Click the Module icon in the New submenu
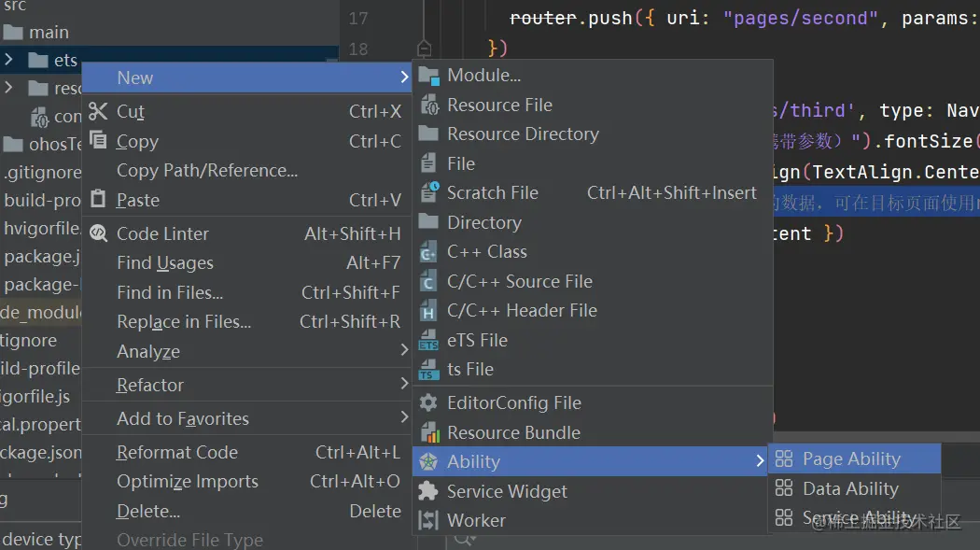This screenshot has height=550, width=980. click(x=428, y=76)
